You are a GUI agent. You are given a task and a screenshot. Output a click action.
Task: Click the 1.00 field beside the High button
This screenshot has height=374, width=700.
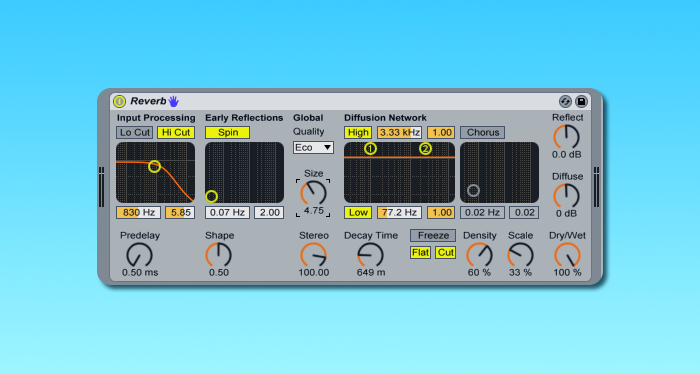click(x=441, y=133)
